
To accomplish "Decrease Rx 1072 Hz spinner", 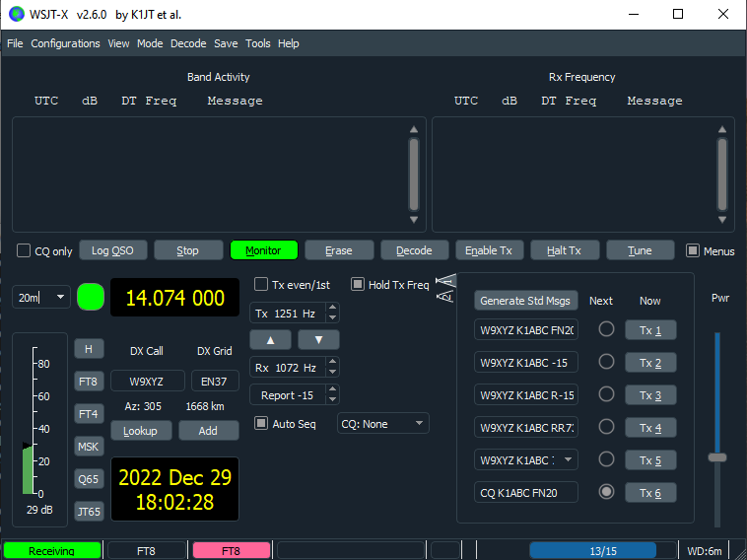I will tap(332, 373).
